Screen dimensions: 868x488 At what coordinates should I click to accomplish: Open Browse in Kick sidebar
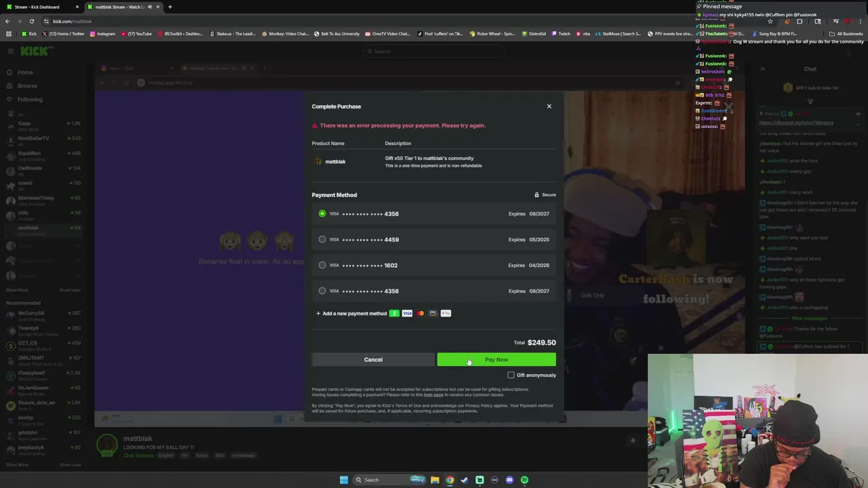pos(22,86)
